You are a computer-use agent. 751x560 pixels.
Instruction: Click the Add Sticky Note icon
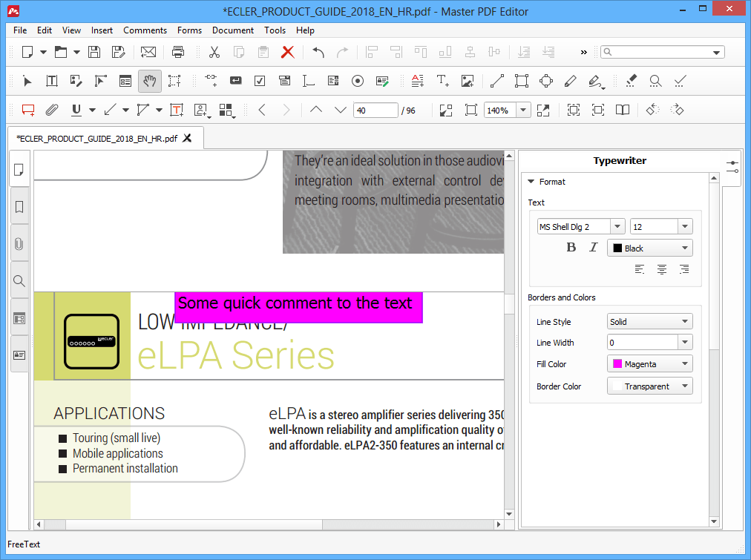point(28,110)
